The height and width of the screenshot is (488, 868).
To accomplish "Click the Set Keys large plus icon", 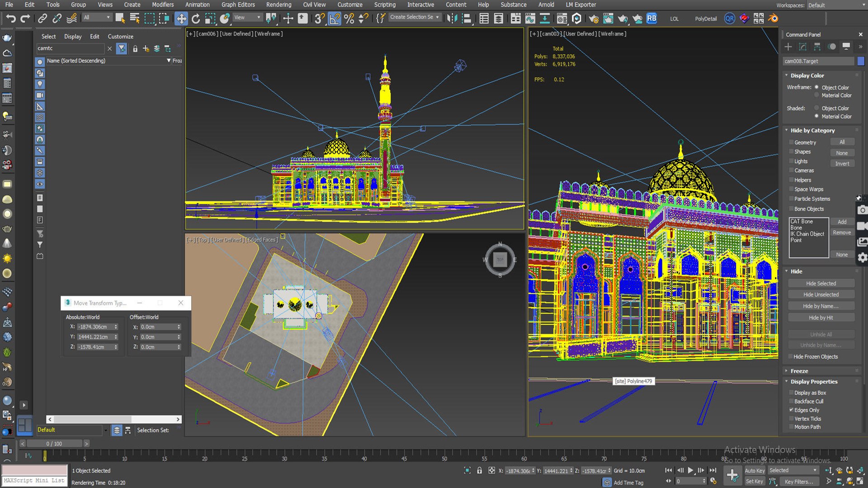I will point(732,475).
